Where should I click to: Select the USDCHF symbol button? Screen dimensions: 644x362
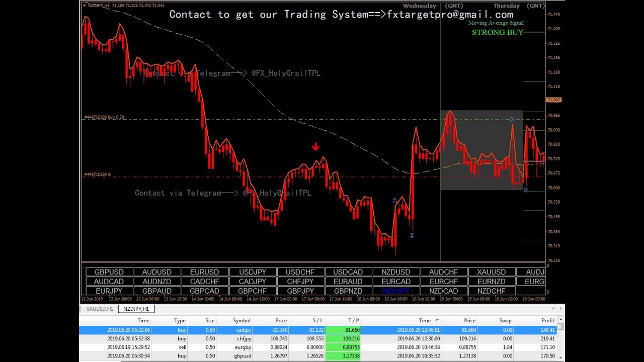(300, 272)
